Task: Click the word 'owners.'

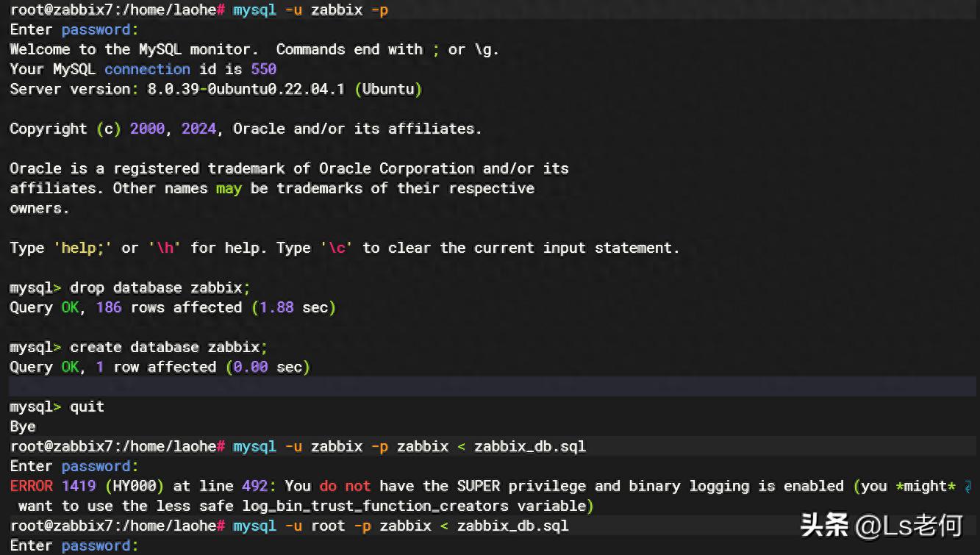Action: click(39, 208)
